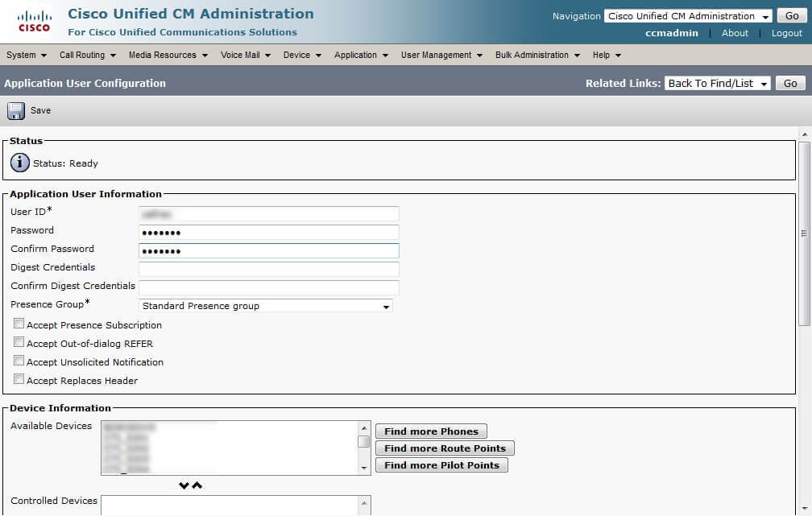Click inside the Controlled Devices list box
The image size is (812, 516).
pyautogui.click(x=230, y=506)
